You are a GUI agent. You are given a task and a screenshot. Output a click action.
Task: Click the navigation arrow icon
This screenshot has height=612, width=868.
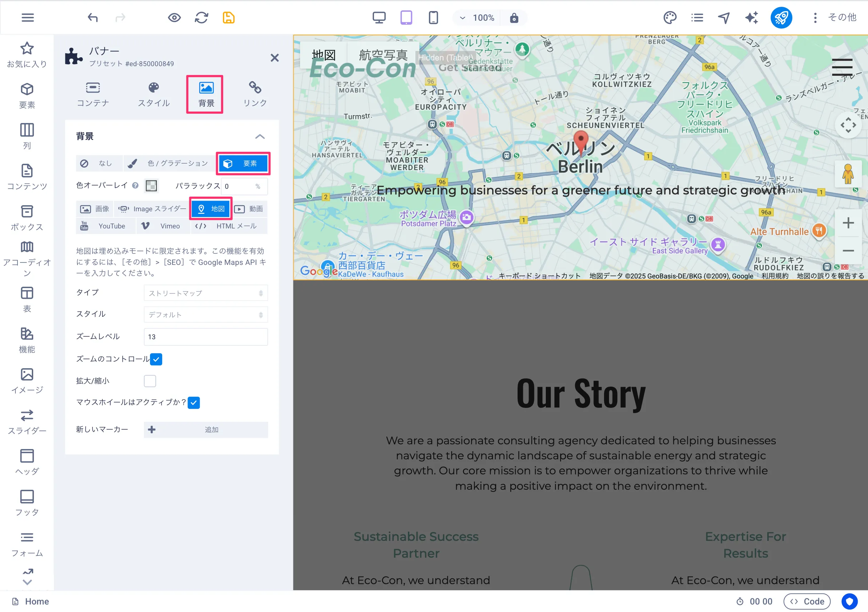[724, 18]
